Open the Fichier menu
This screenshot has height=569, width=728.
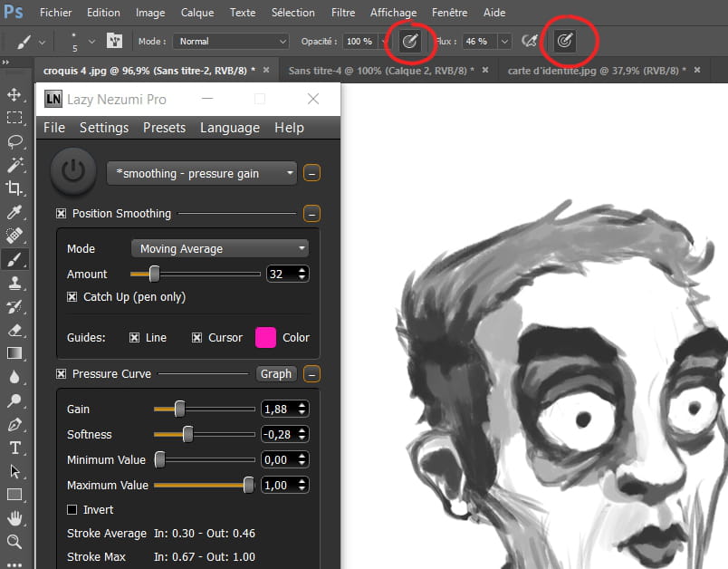click(56, 13)
